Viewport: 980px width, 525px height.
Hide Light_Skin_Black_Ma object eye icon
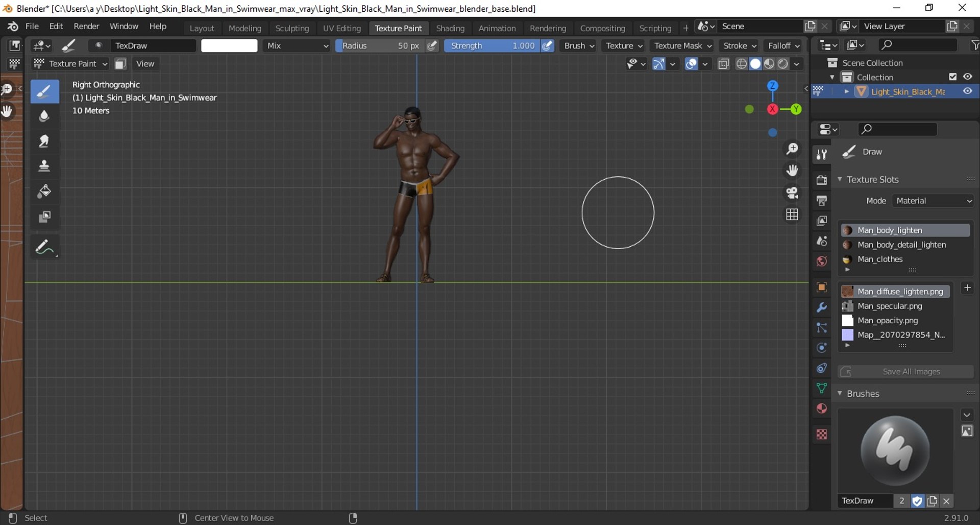click(x=968, y=91)
